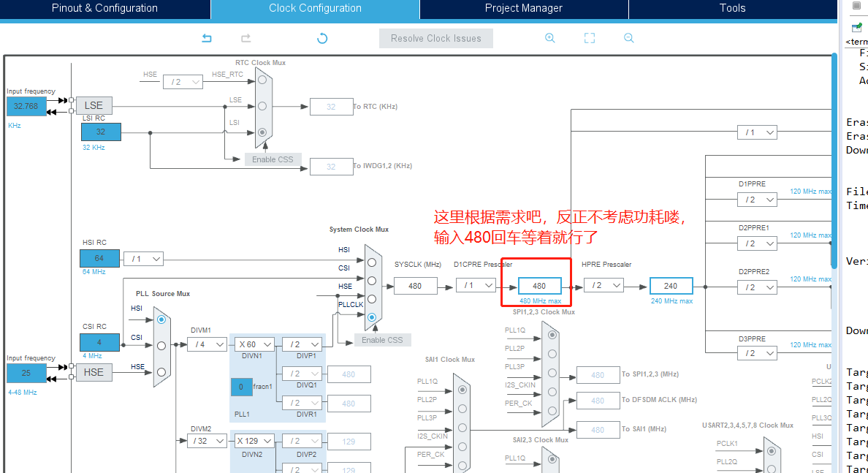The height and width of the screenshot is (473, 868).
Task: Select PLLCLK in the System Clock Mux
Action: [372, 317]
